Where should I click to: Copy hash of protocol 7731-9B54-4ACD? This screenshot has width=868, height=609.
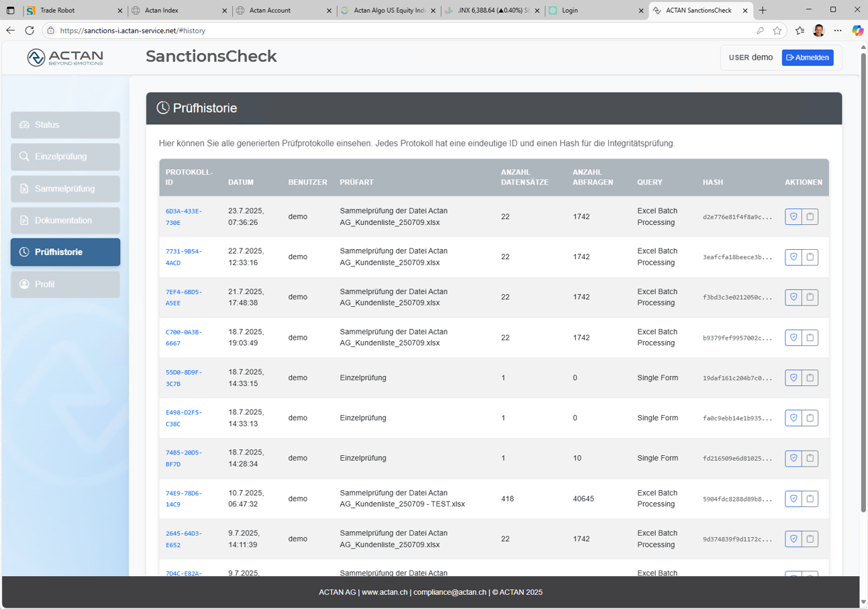tap(810, 257)
